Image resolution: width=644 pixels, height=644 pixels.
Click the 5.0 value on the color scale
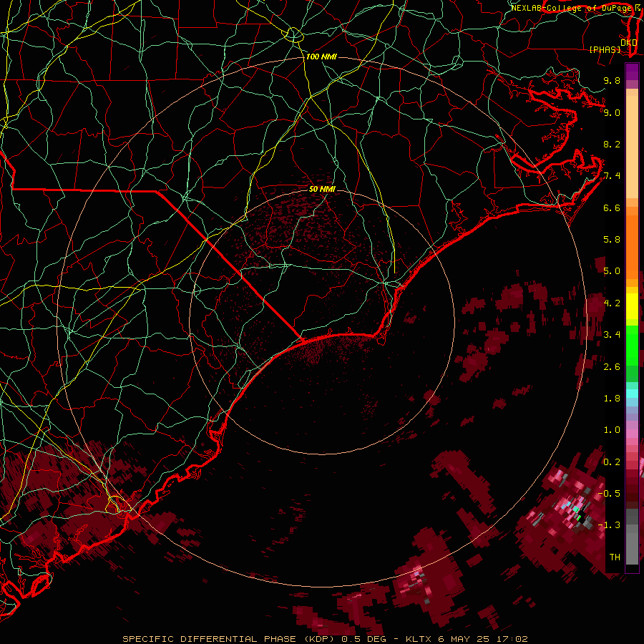[612, 271]
